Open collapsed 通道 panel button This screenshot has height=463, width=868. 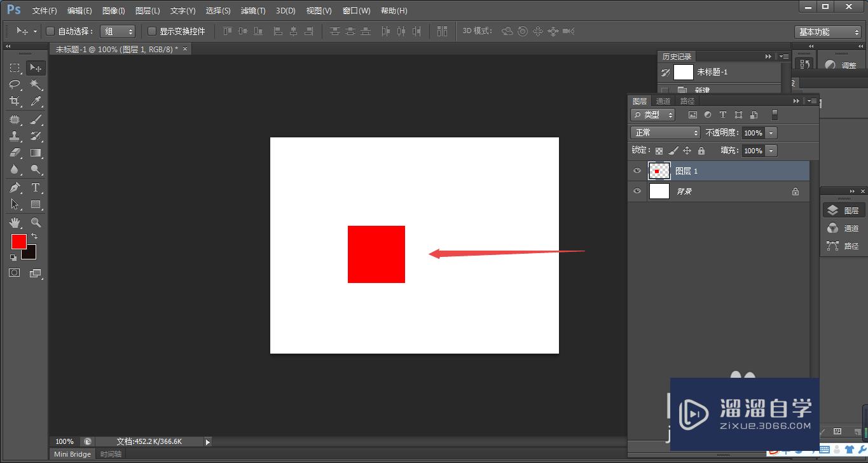(x=843, y=228)
